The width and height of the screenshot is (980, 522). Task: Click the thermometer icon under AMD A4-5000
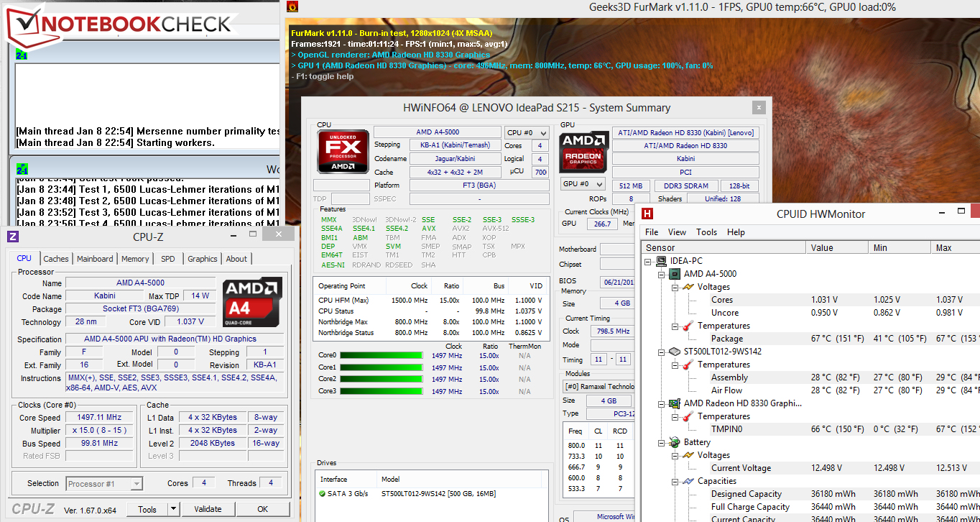(x=688, y=326)
